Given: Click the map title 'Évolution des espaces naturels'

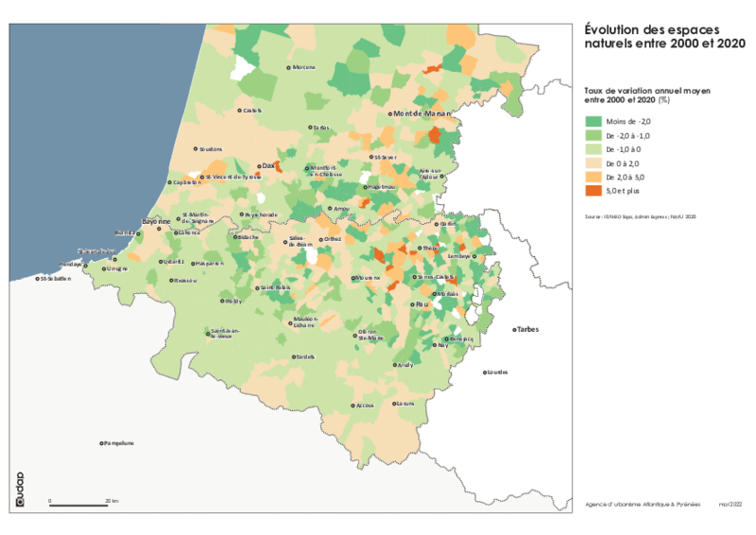Looking at the screenshot, I should click(x=665, y=36).
